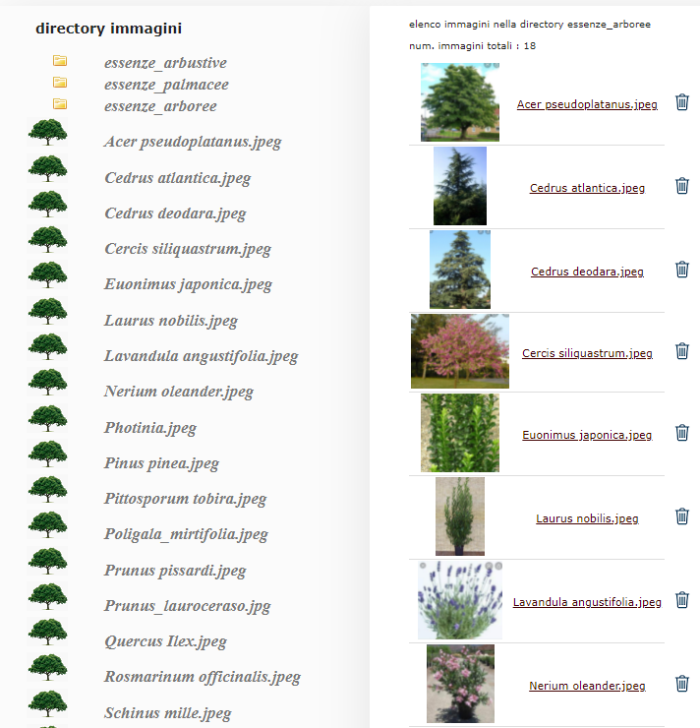Select essenze_arboree directory name
The width and height of the screenshot is (700, 728).
[160, 106]
